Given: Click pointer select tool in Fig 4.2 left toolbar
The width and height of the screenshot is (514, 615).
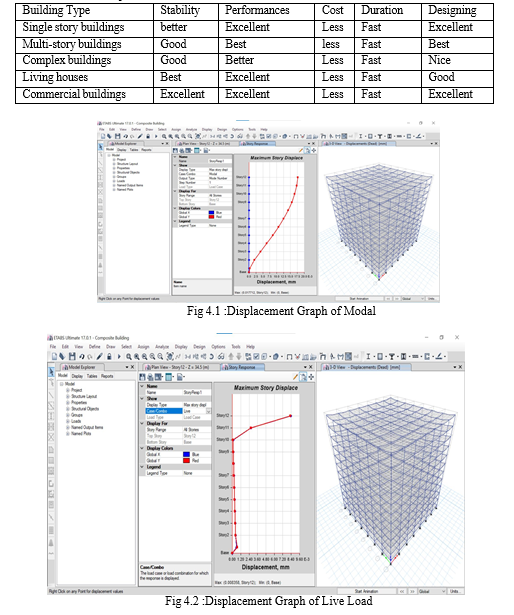Looking at the screenshot, I should 51,371.
